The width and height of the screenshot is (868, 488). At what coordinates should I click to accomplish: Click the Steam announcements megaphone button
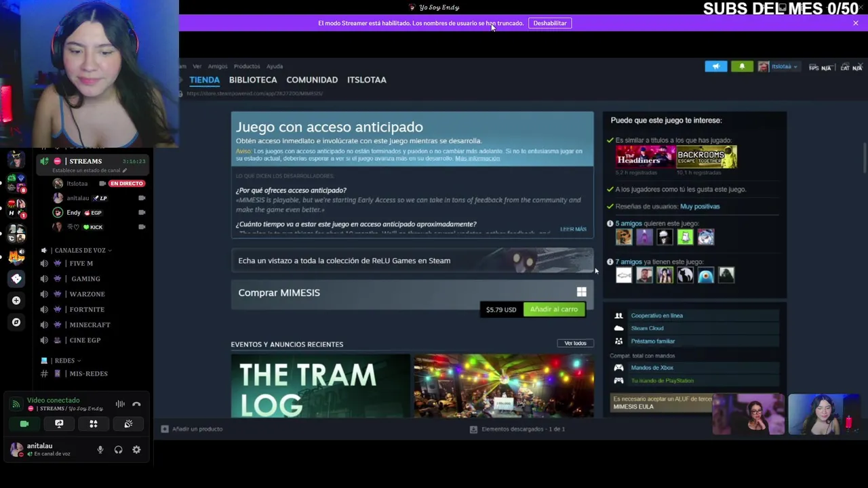pos(715,66)
